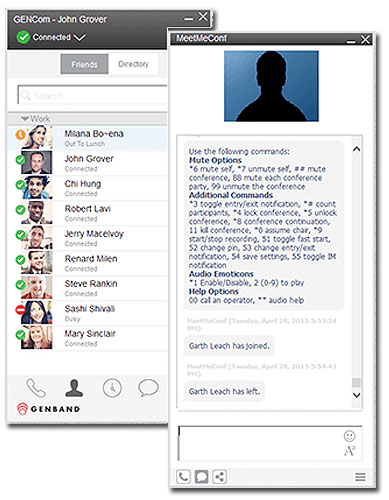Click Milana's 'Out To Lunch' status text
This screenshot has width=389, height=500.
85,144
